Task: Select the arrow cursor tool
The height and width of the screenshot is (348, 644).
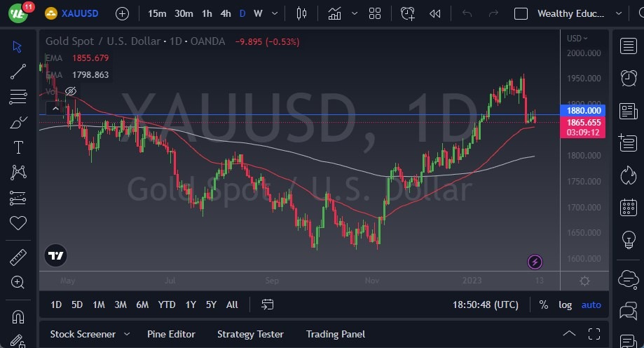Action: pyautogui.click(x=18, y=46)
